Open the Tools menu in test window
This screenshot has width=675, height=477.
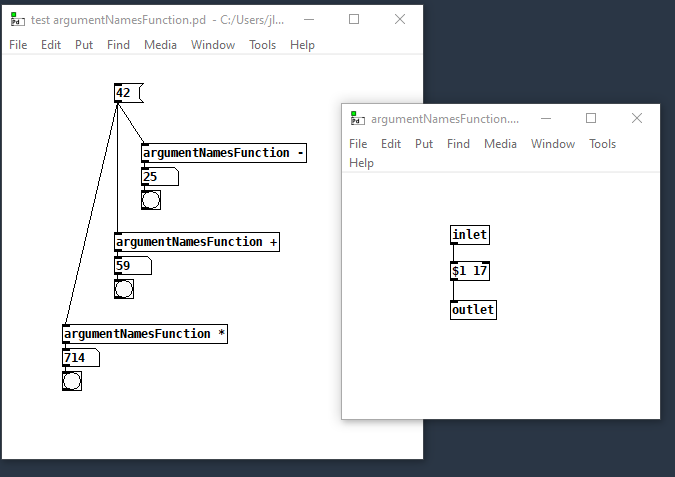click(x=262, y=45)
